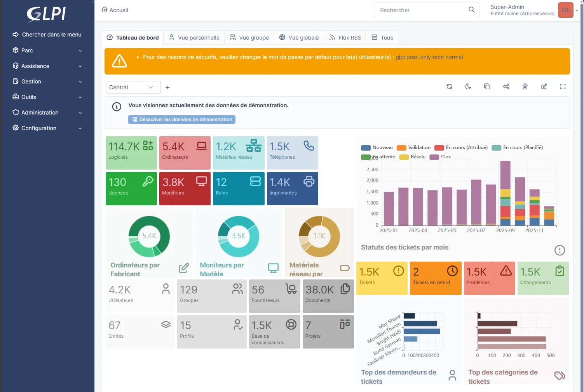584x392 pixels.
Task: Switch to the Vue personnelle tab
Action: pos(194,38)
